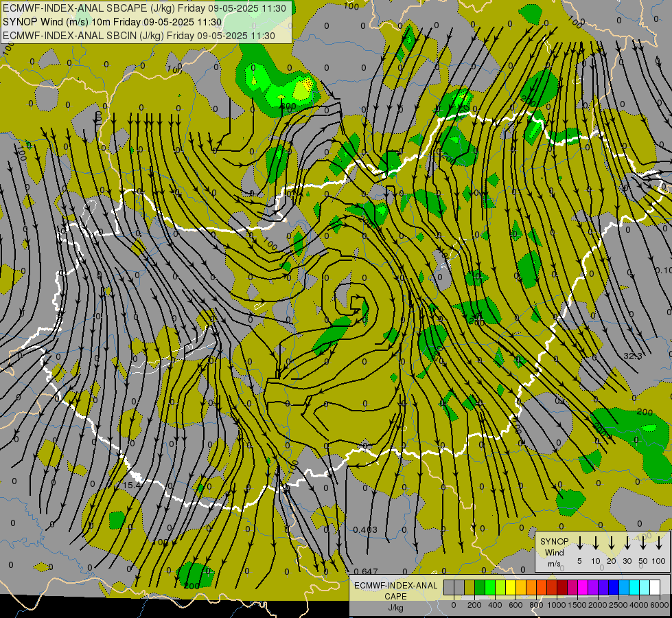Pick the pale cyan swatch after 4000
The height and width of the screenshot is (618, 672).
[x=644, y=587]
